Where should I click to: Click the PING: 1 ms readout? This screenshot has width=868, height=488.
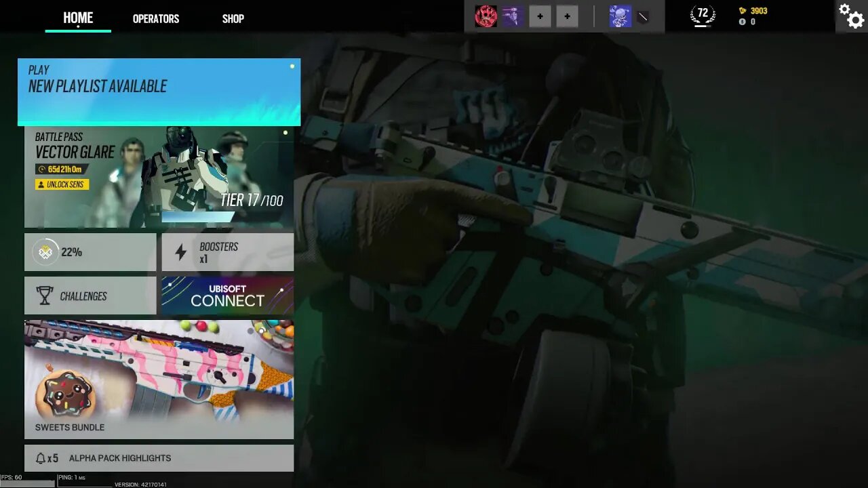pos(72,477)
